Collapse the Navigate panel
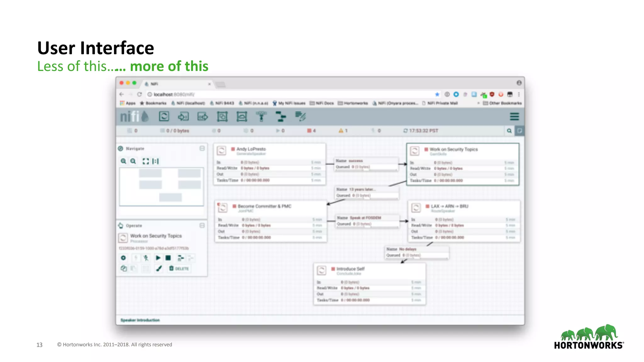Viewport: 644px width, 362px height. coord(202,148)
